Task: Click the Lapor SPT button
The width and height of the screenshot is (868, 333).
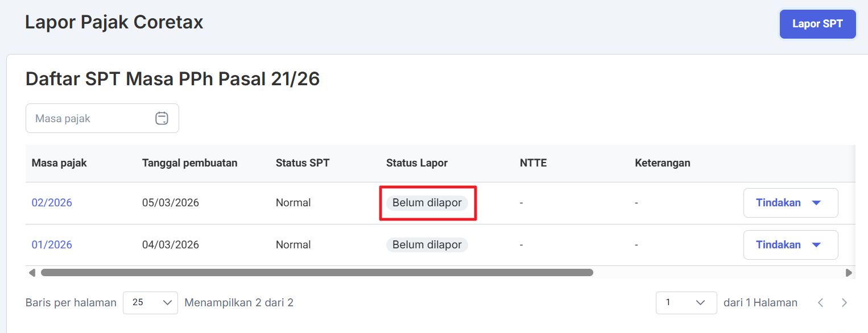Action: (x=817, y=24)
